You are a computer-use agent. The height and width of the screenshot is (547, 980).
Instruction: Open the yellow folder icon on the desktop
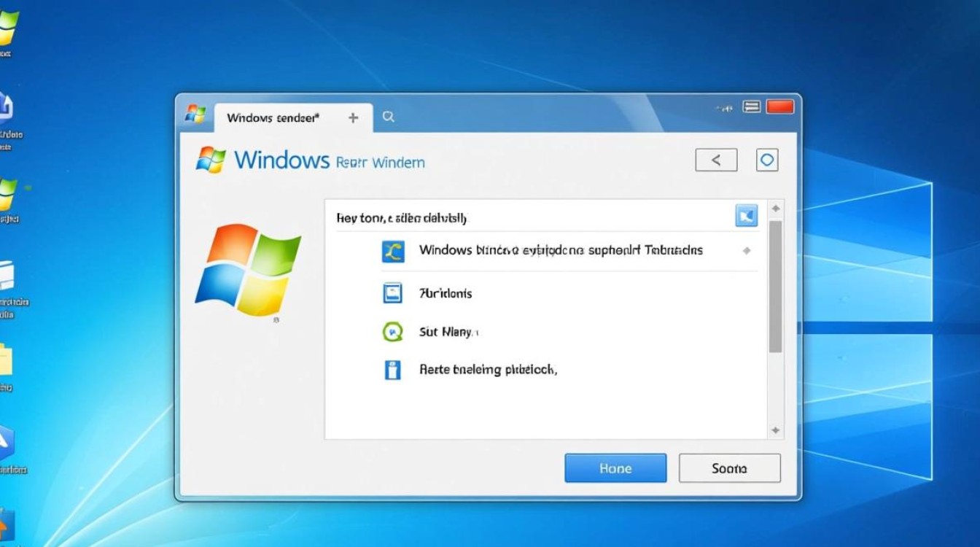click(6, 361)
